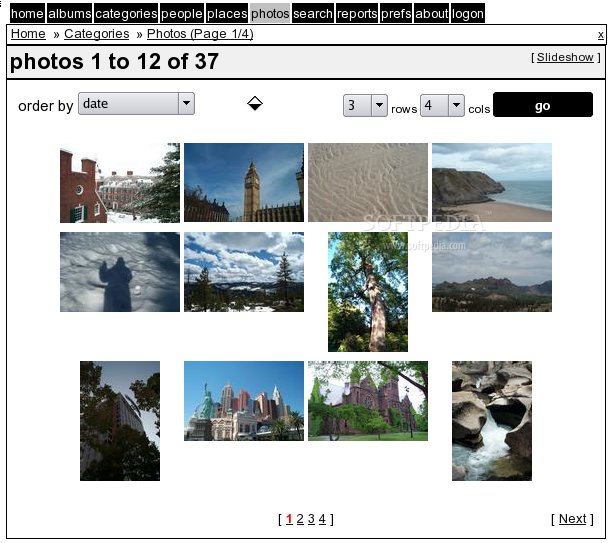Open the cols count dropdown
Viewport: 608px width, 543px height.
pyautogui.click(x=442, y=105)
